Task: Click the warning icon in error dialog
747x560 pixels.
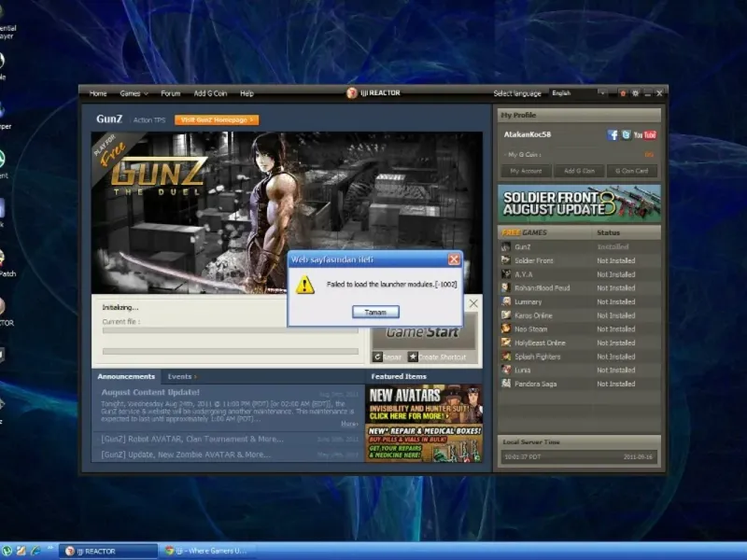Action: tap(305, 285)
